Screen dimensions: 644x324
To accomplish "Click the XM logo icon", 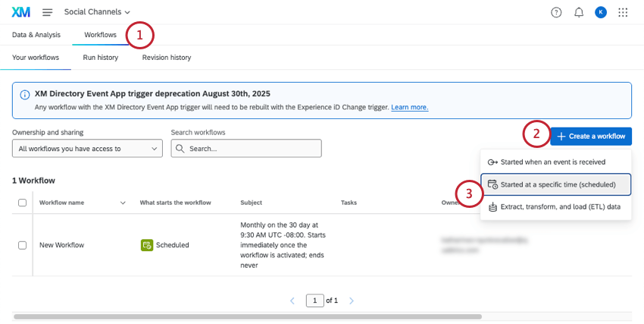I will coord(21,12).
